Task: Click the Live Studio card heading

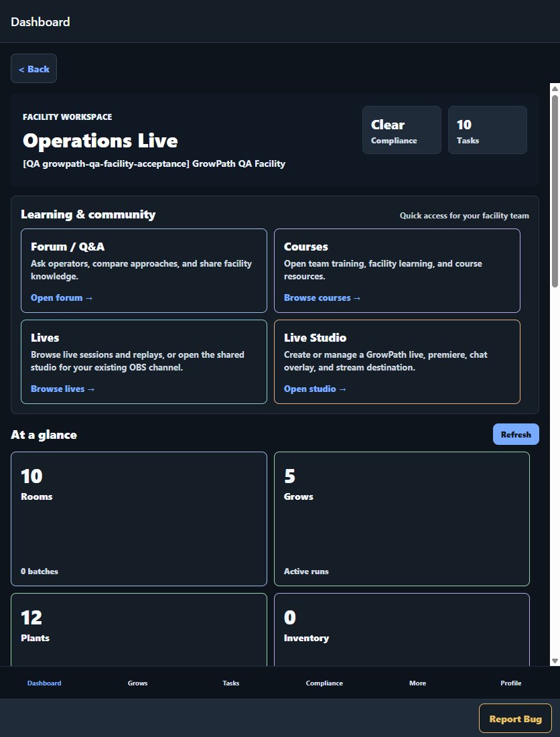Action: click(x=316, y=338)
